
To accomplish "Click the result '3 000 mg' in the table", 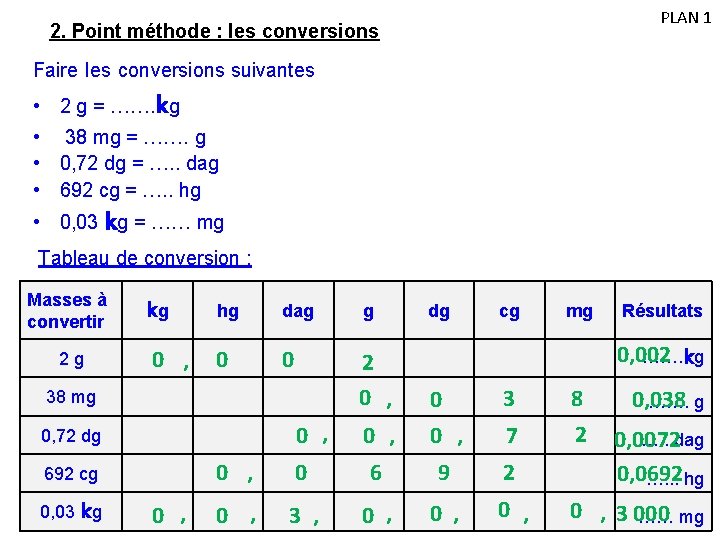I will (x=658, y=514).
